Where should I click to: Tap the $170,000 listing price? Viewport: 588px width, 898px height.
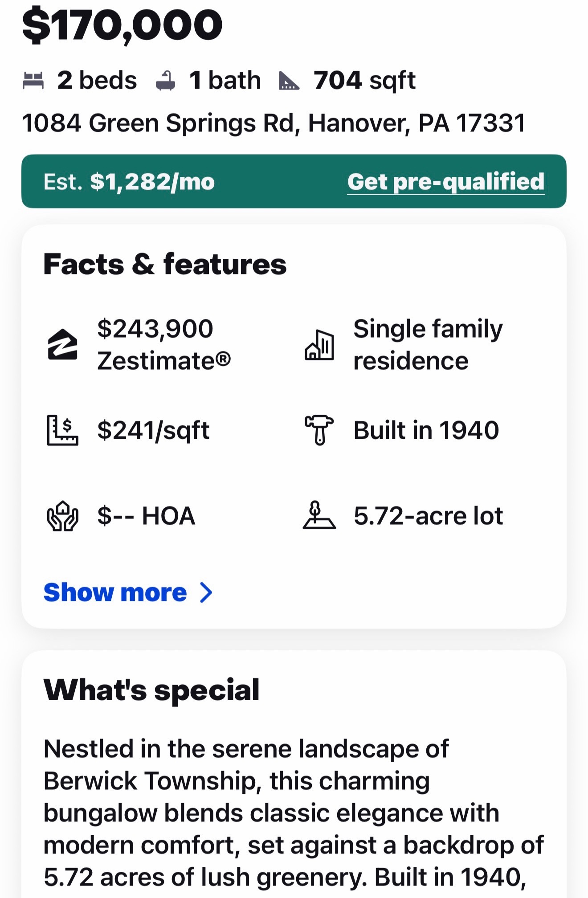tap(122, 25)
